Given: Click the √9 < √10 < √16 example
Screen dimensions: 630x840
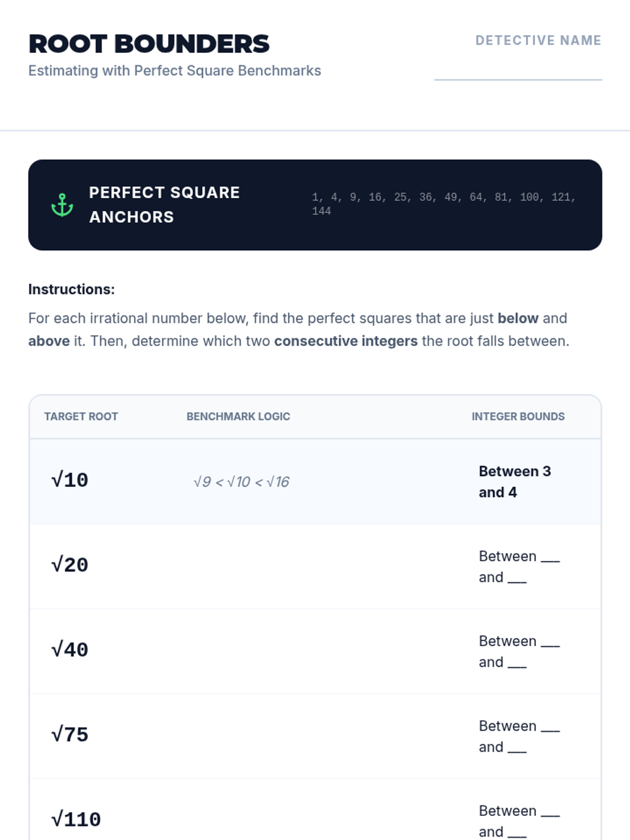Looking at the screenshot, I should (241, 482).
